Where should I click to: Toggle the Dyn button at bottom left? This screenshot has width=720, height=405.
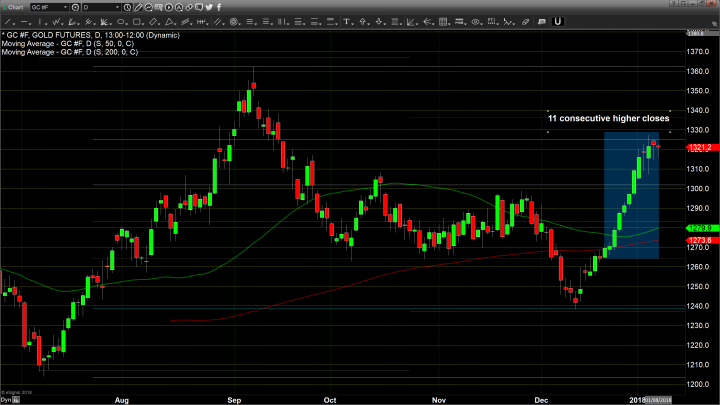point(6,398)
